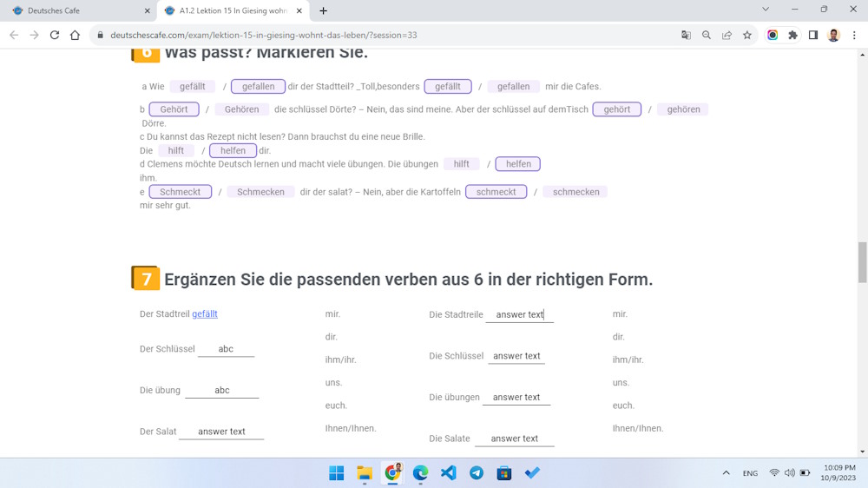
Task: Click the 'gefällt' link after Der Stadtreil
Action: 205,313
